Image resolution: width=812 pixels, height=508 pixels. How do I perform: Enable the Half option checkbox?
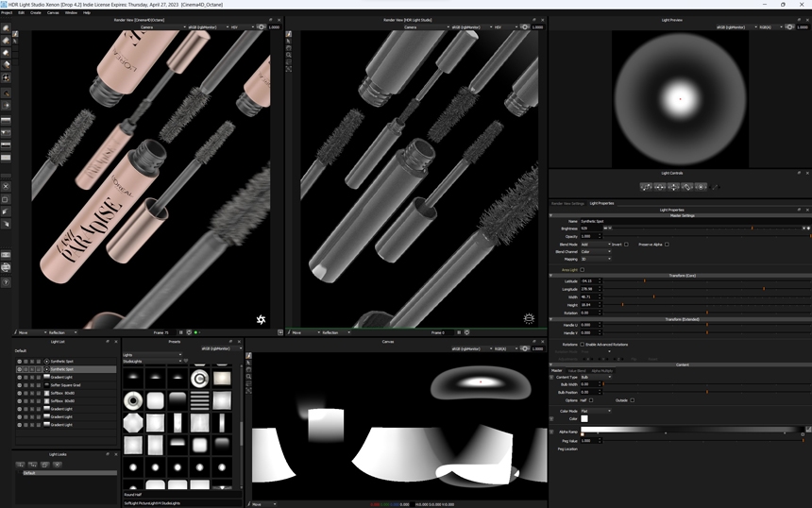tap(591, 400)
